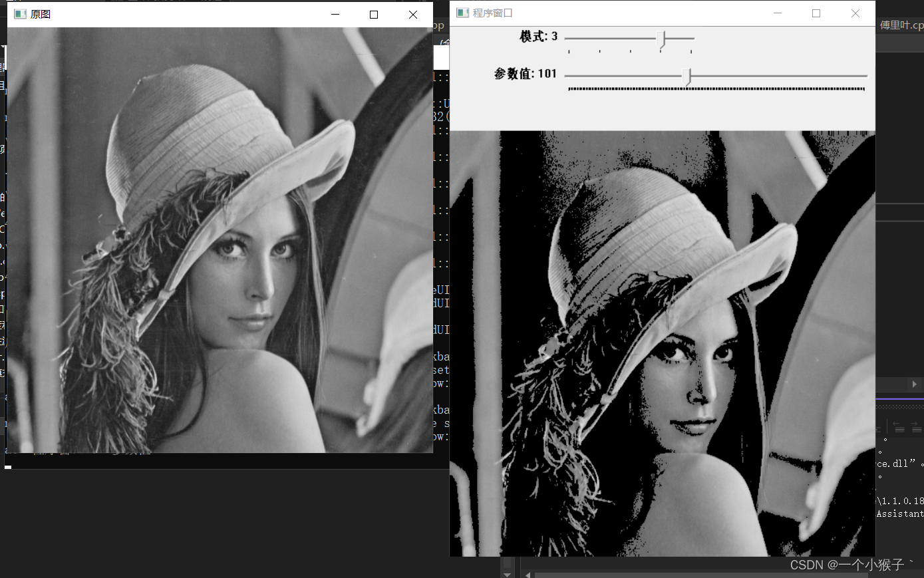The width and height of the screenshot is (924, 578).
Task: Click the left-arrow indent icon in the output toolbar
Action: (x=899, y=427)
